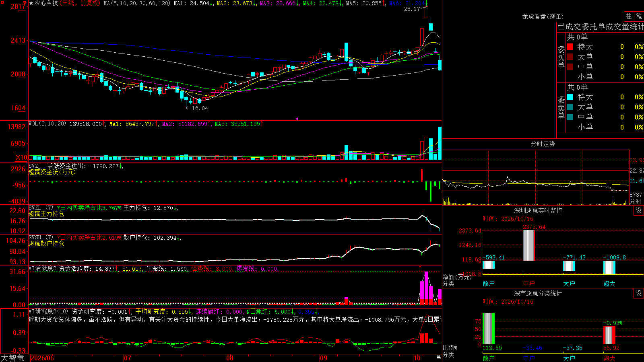Select the 龙虎看盘(逐单) panel title
This screenshot has width=644, height=362.
click(543, 16)
